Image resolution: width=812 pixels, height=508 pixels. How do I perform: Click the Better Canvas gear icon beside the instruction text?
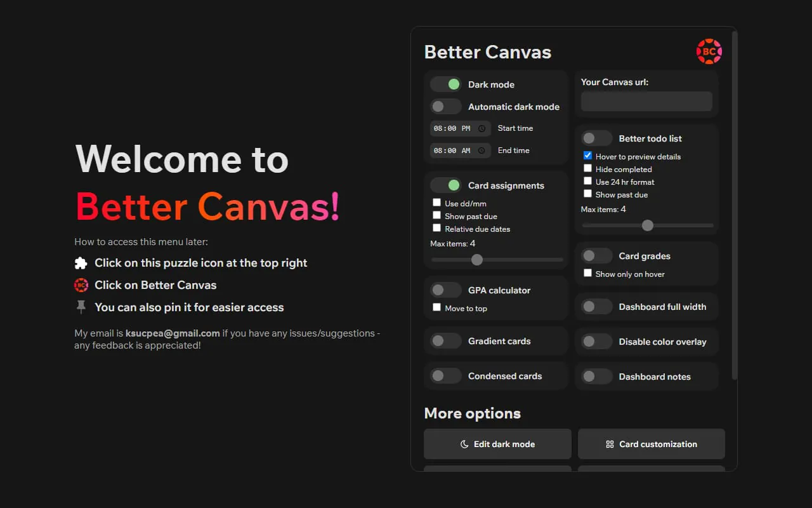pyautogui.click(x=81, y=285)
